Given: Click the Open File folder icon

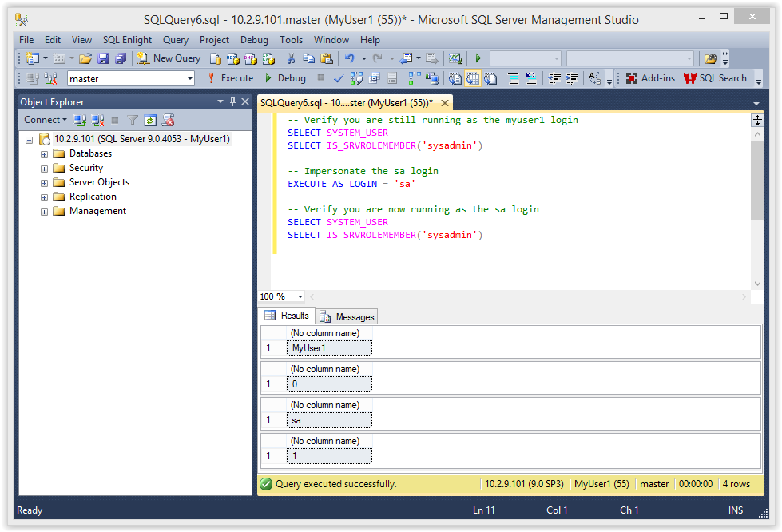Looking at the screenshot, I should 85,58.
